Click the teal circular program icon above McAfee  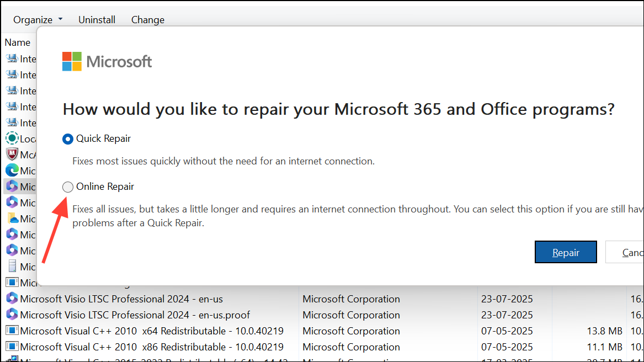12,139
